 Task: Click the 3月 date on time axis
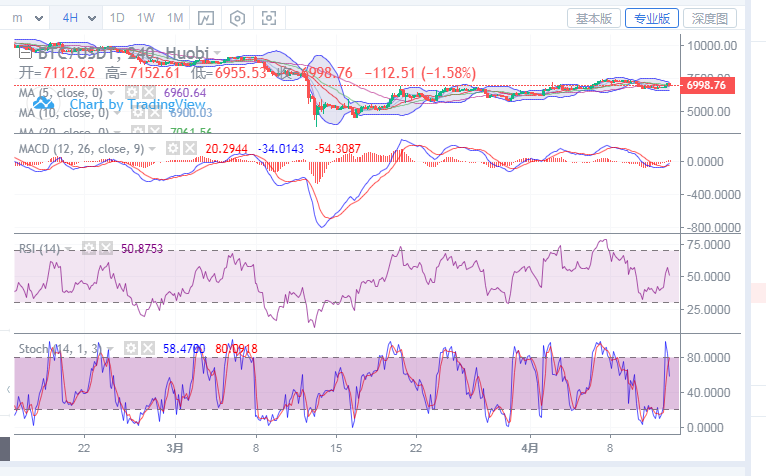click(x=175, y=448)
